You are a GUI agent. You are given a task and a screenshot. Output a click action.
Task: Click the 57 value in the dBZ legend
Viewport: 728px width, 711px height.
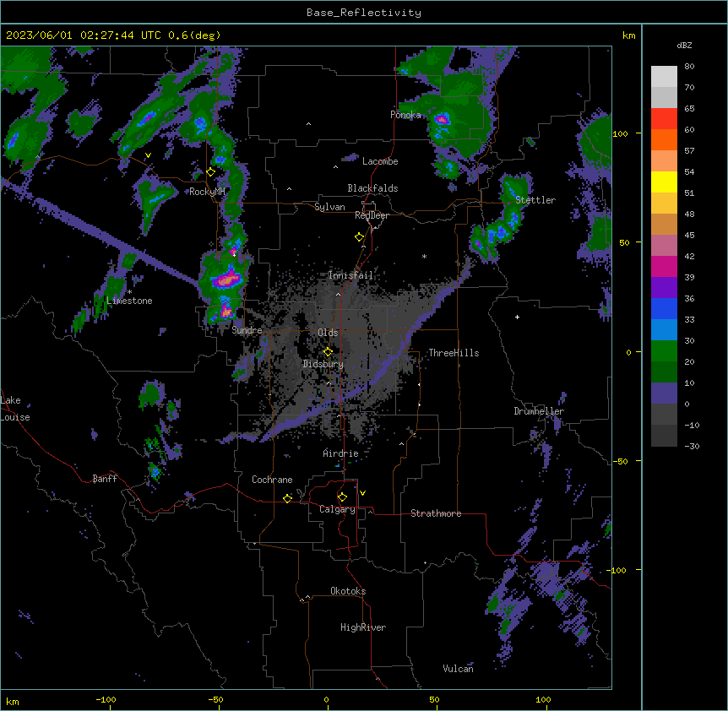pyautogui.click(x=689, y=150)
